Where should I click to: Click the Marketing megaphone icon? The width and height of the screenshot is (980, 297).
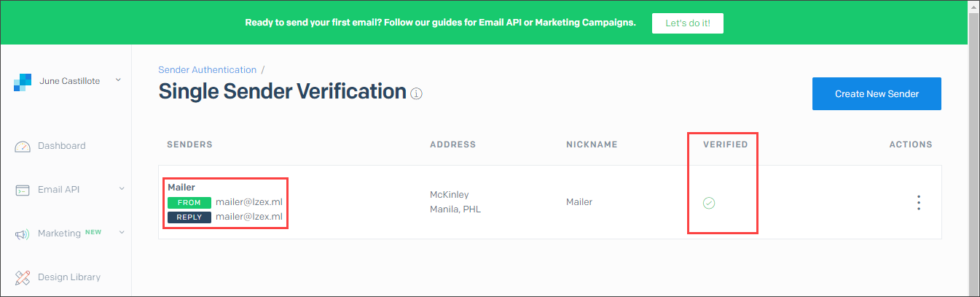click(23, 234)
